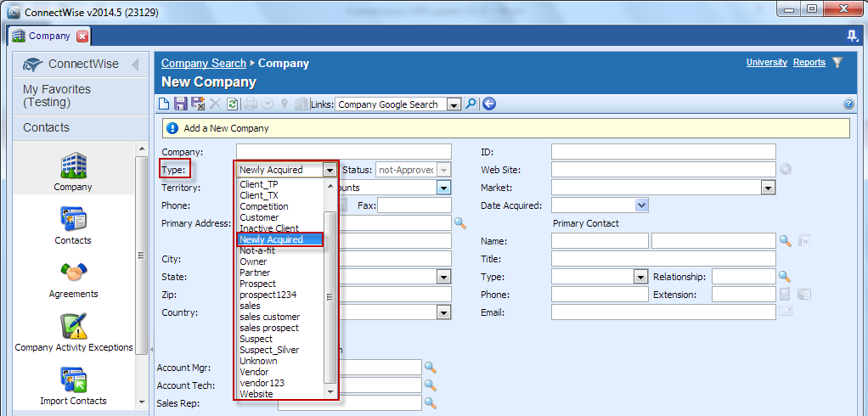Collapse the ConnectWise navigation pane arrow
This screenshot has width=868, height=416.
135,65
